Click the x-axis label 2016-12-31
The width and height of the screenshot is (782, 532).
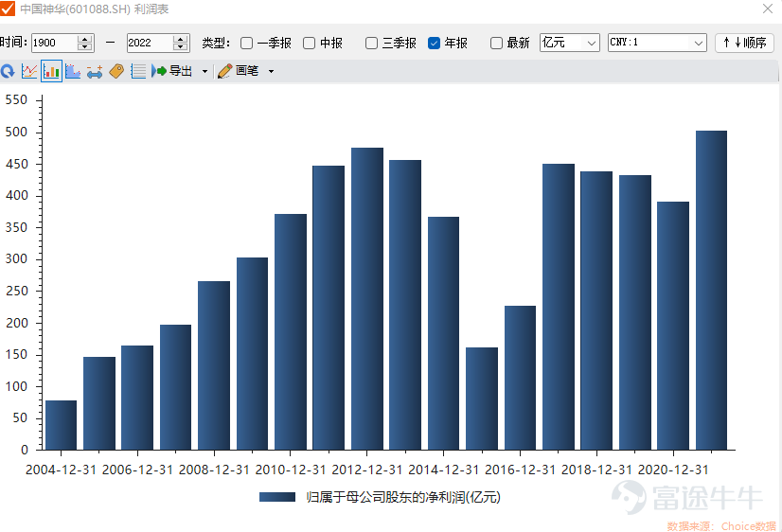tap(520, 470)
